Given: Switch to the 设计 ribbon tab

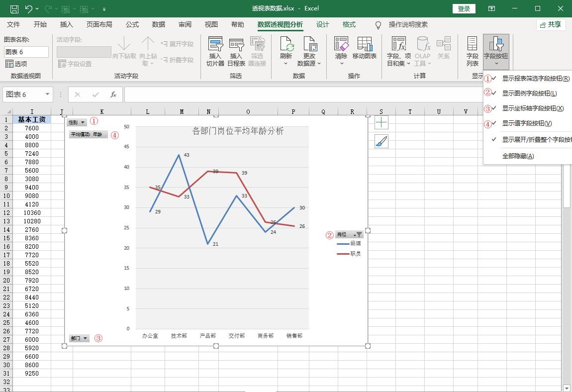Looking at the screenshot, I should point(323,24).
